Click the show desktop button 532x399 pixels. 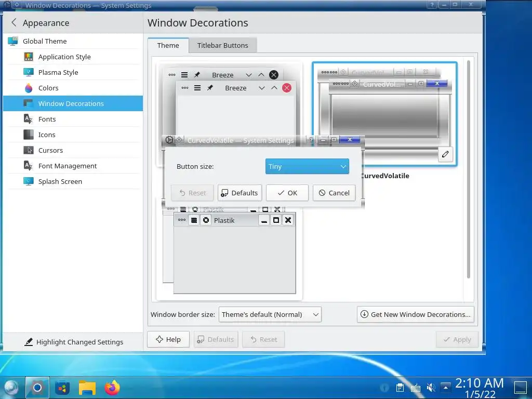tap(521, 388)
